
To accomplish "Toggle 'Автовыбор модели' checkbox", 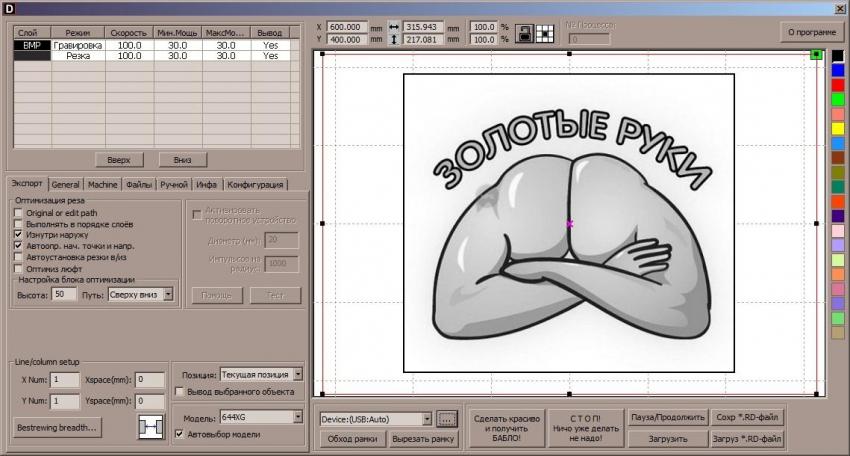I will click(179, 434).
